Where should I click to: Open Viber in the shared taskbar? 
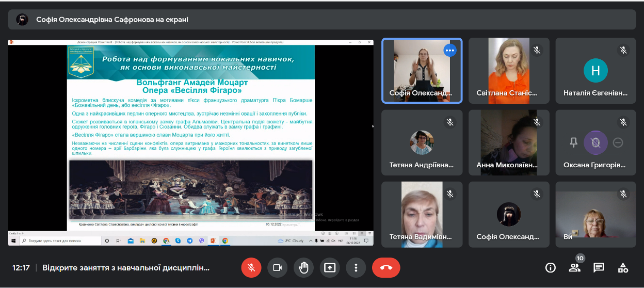point(201,241)
